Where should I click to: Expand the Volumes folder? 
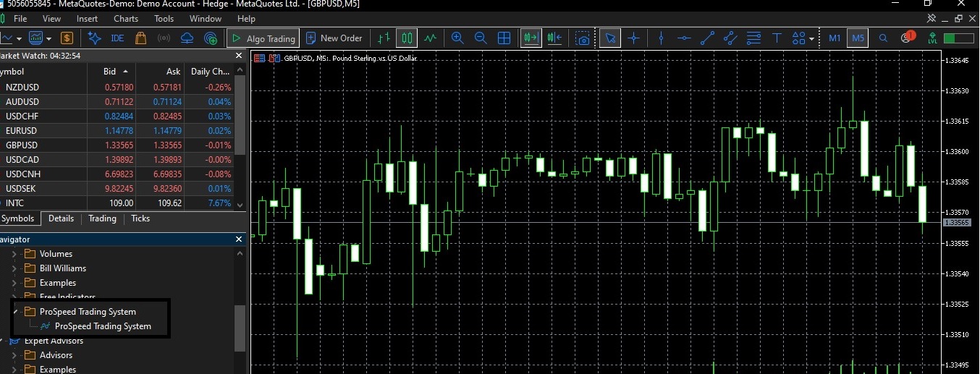[x=14, y=254]
